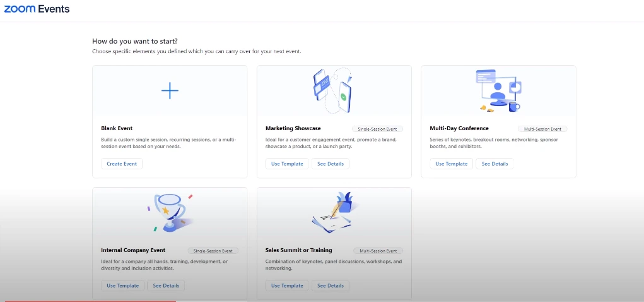
Task: Click the Single-Session Event tag on Marketing Showcase
Action: [377, 129]
